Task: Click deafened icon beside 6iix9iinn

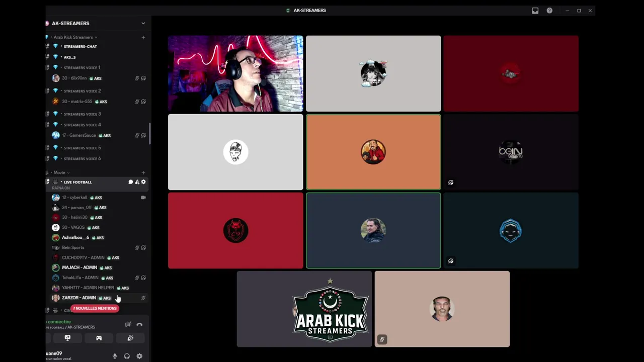Action: click(x=143, y=78)
